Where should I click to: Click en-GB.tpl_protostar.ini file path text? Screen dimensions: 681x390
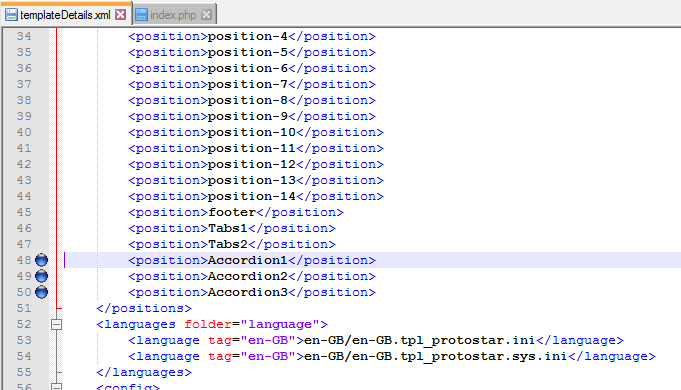420,341
